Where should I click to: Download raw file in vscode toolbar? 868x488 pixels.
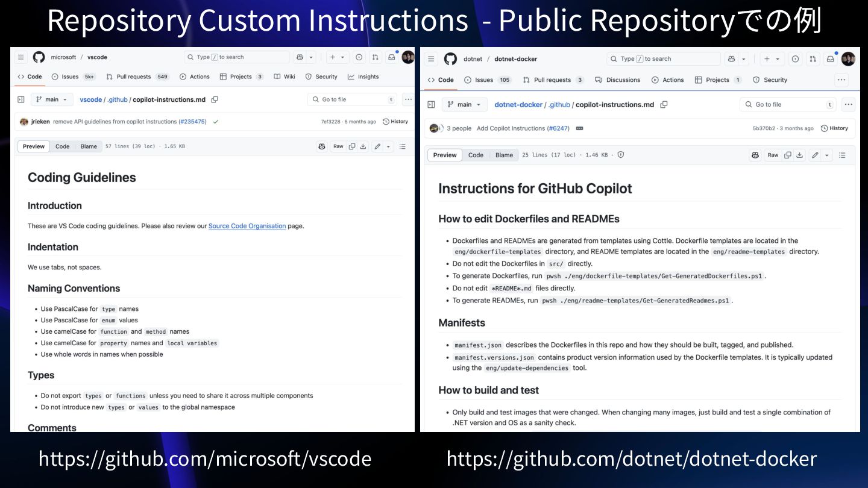[x=363, y=146]
